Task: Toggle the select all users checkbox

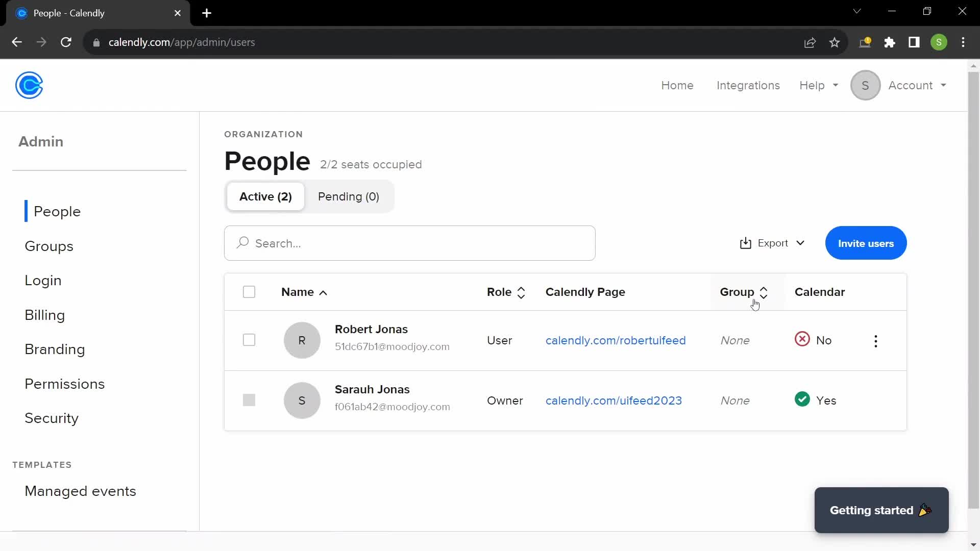Action: click(x=249, y=291)
